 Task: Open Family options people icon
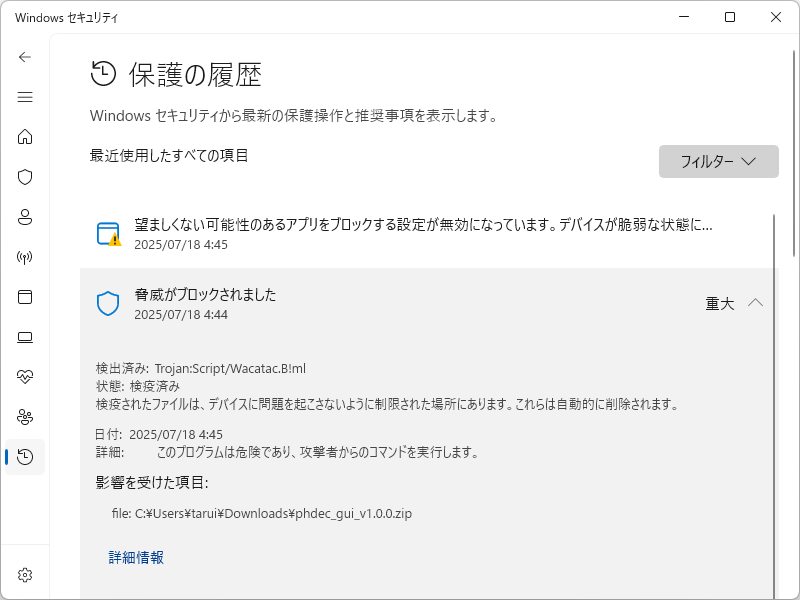click(25, 417)
